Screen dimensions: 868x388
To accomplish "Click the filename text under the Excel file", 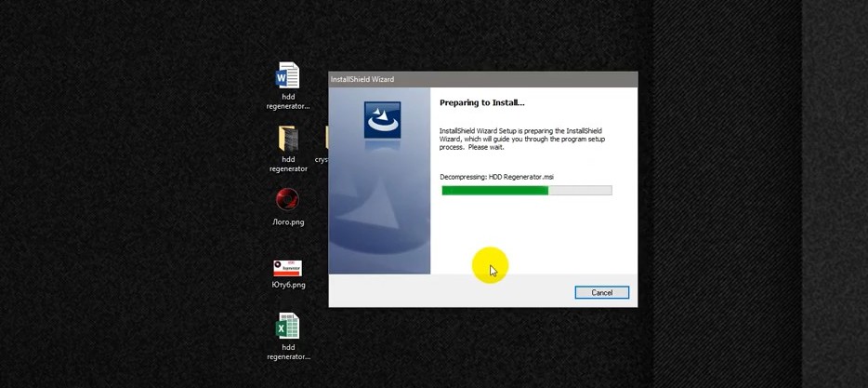I will pos(287,352).
